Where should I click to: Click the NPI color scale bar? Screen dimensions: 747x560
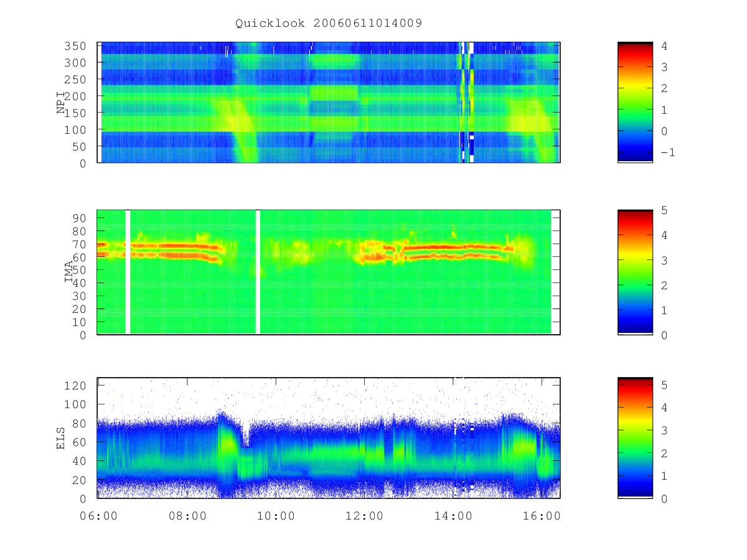[635, 102]
